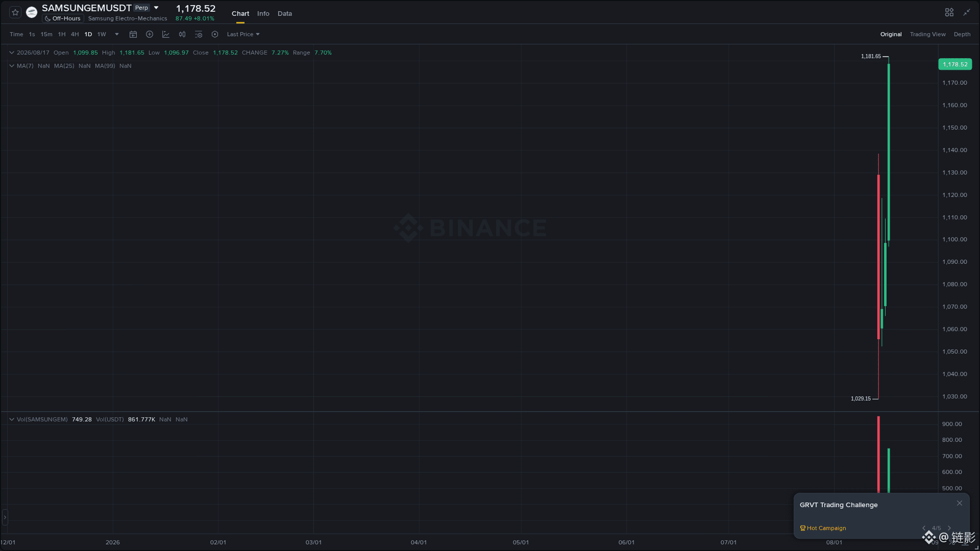Click the Vol(SAMSUNGEM) indicator label
This screenshot has width=980, height=551.
pos(42,419)
